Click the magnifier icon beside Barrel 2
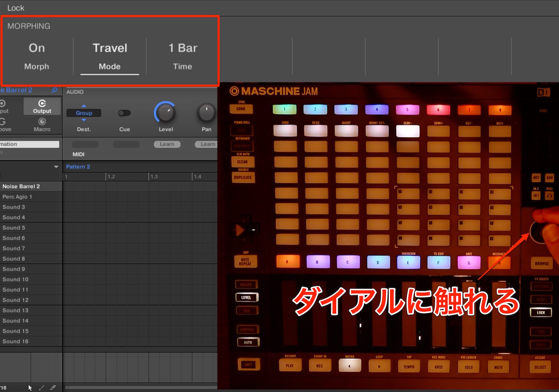This screenshot has height=392, width=559. [x=54, y=90]
